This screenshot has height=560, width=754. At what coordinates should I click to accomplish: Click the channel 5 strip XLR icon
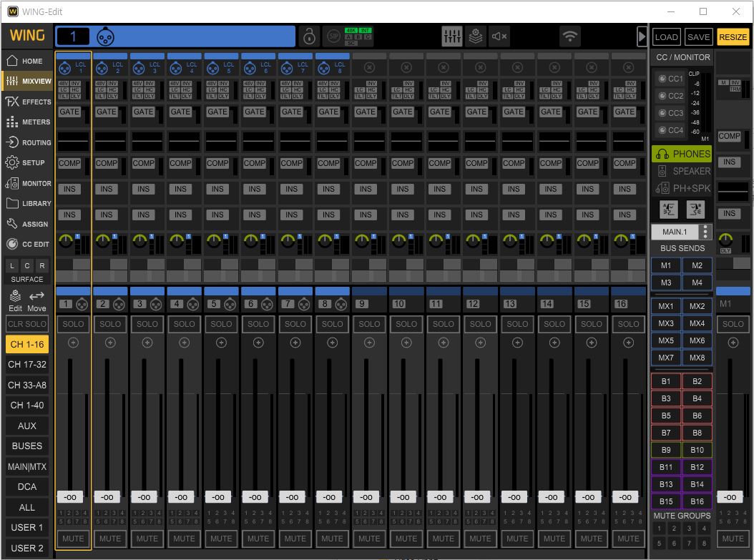pos(230,304)
